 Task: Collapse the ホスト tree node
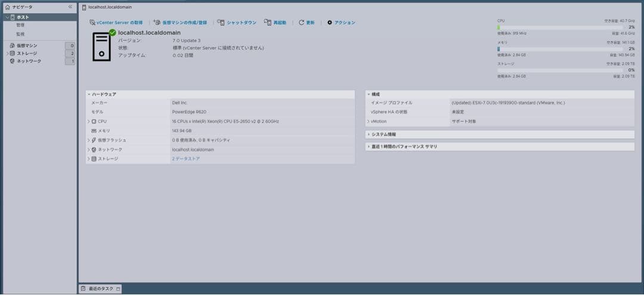click(7, 17)
